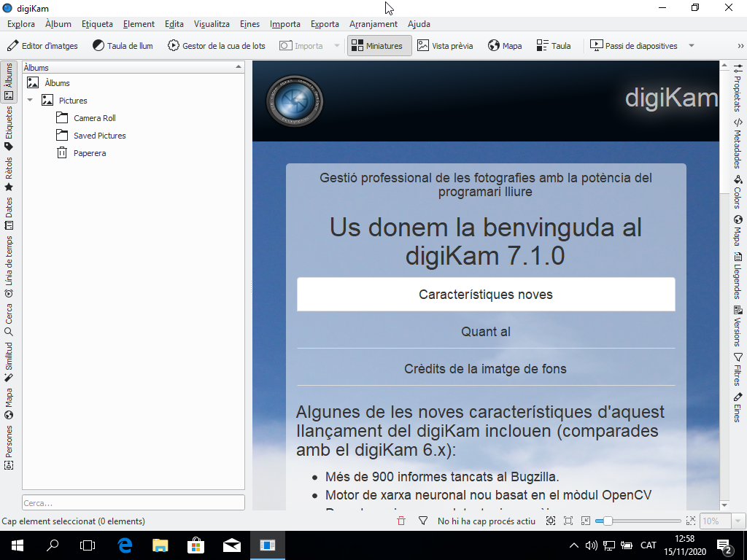This screenshot has width=747, height=560.
Task: Open the Metadades right sidebar tab
Action: point(738,144)
